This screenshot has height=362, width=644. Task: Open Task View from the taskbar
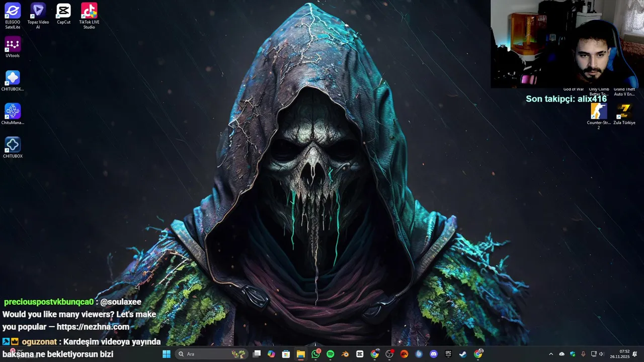click(x=257, y=354)
